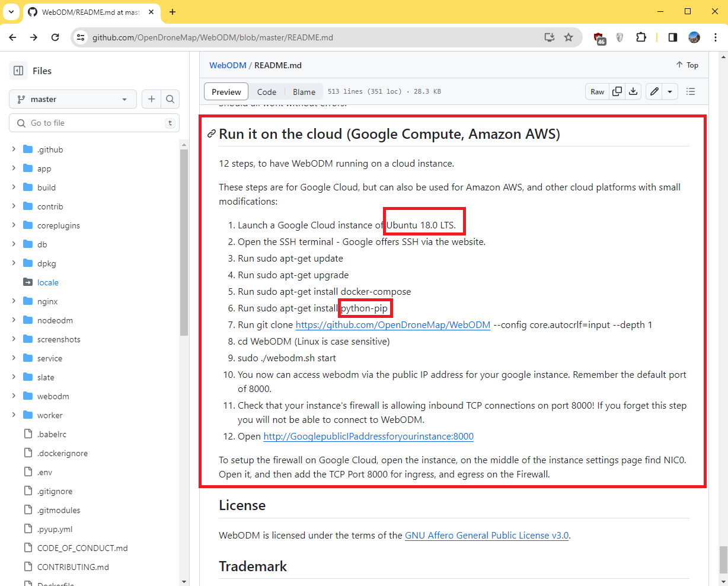The width and height of the screenshot is (728, 586).
Task: Download the raw file icon
Action: click(x=633, y=91)
